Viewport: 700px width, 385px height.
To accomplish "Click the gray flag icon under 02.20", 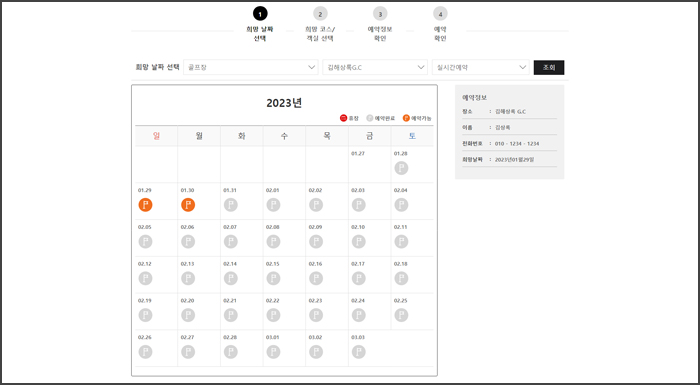I will point(188,315).
